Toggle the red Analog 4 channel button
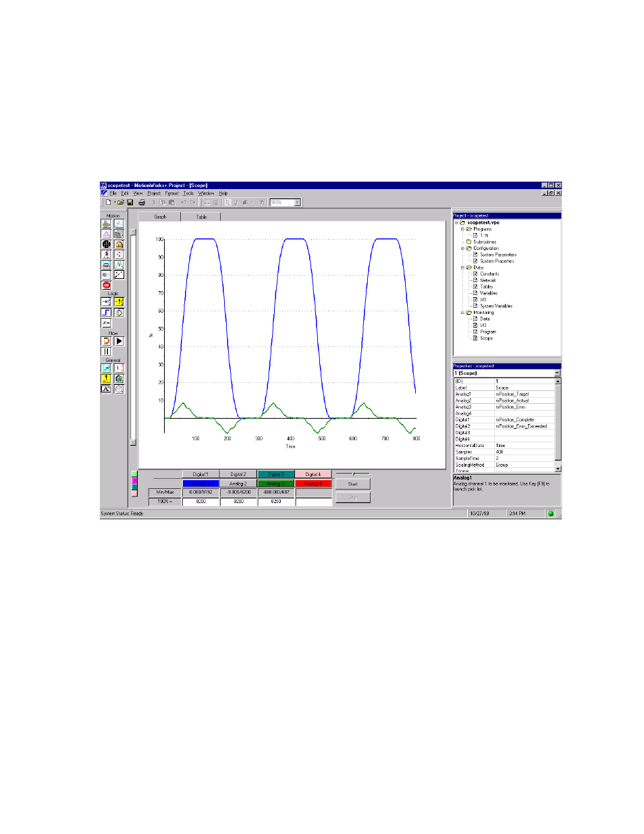 coord(313,484)
